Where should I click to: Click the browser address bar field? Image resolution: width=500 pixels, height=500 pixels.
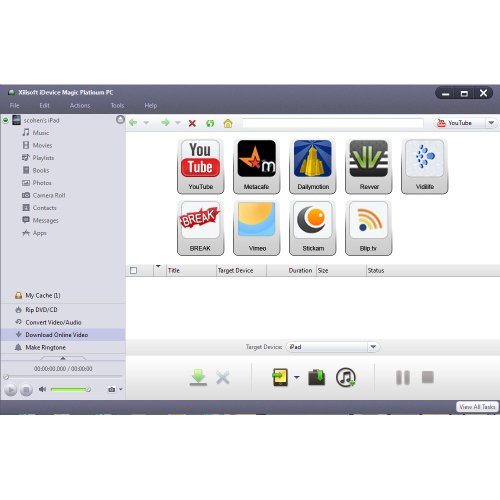pos(333,123)
